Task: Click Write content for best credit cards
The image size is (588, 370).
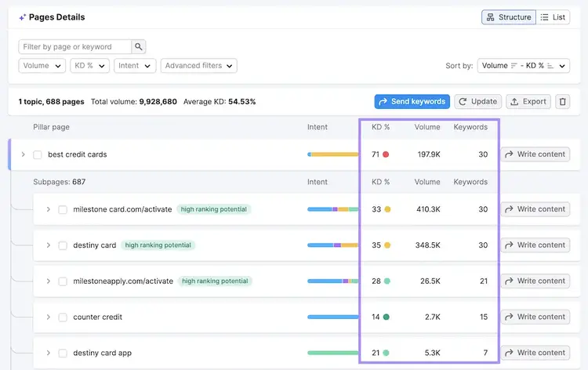Action: tap(535, 154)
